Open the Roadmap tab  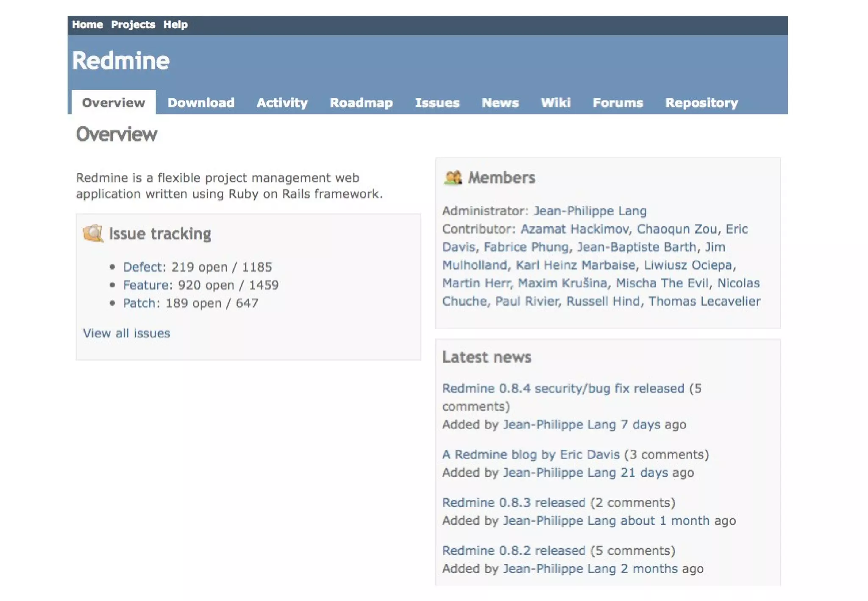361,103
